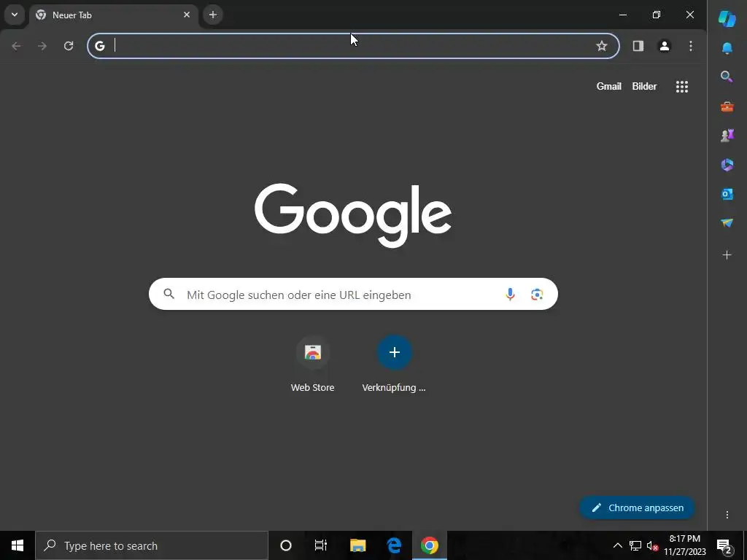The image size is (747, 560).
Task: Open the Action Center notifications
Action: [x=724, y=546]
